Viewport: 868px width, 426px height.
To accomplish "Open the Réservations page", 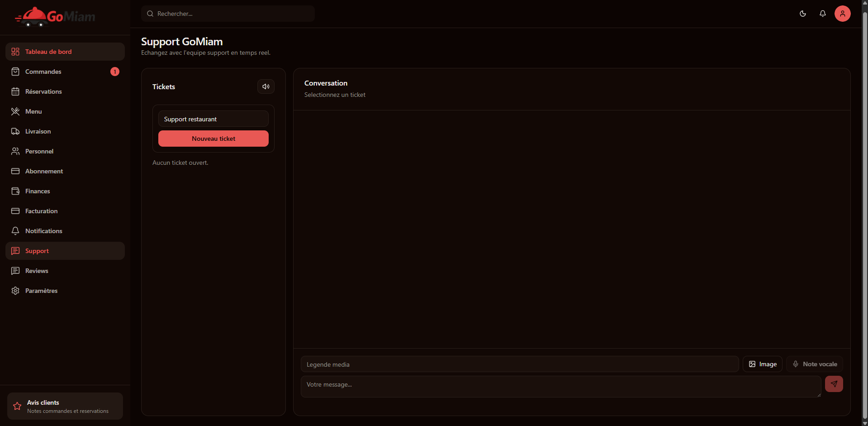I will (x=65, y=91).
